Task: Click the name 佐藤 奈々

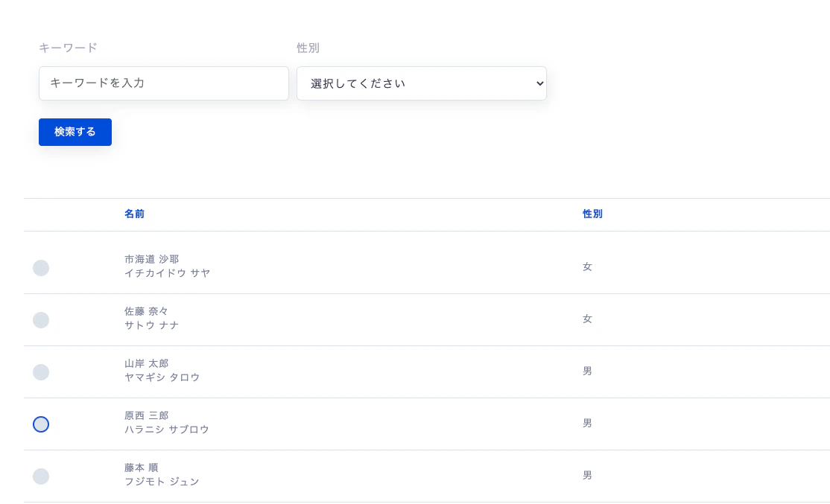Action: [x=146, y=311]
